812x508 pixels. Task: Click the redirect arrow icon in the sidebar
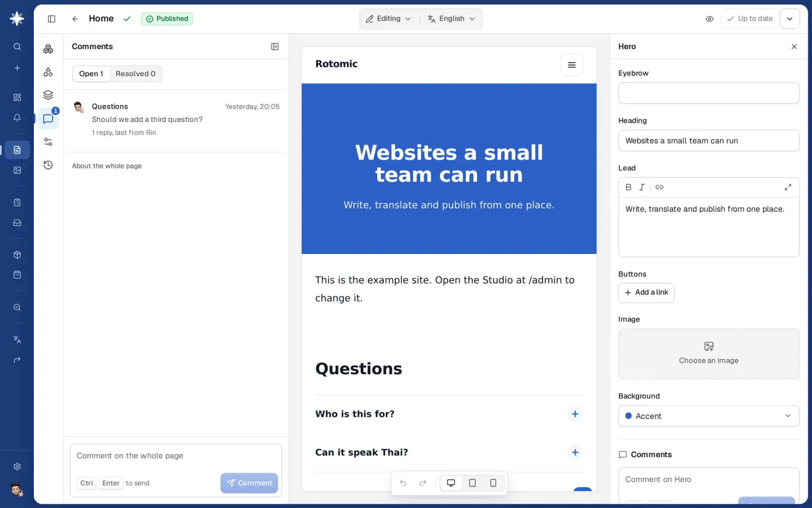(17, 360)
